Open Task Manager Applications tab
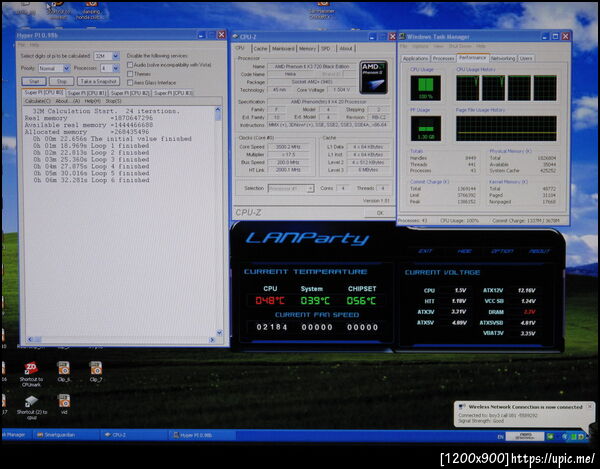This screenshot has width=600, height=469. pos(416,59)
